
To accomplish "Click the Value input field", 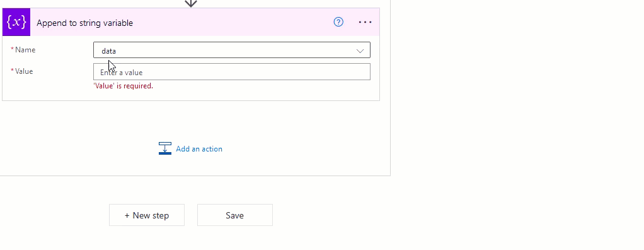I will coord(232,72).
